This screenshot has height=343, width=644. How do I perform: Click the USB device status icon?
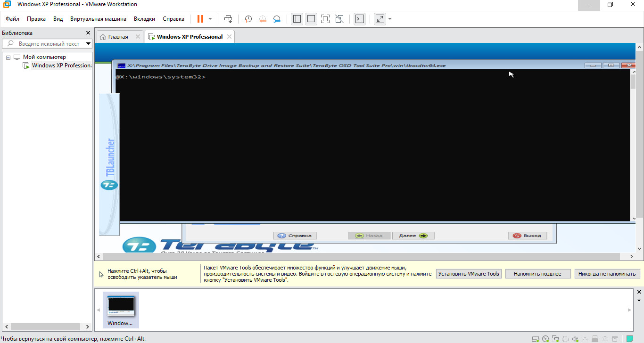pos(595,339)
